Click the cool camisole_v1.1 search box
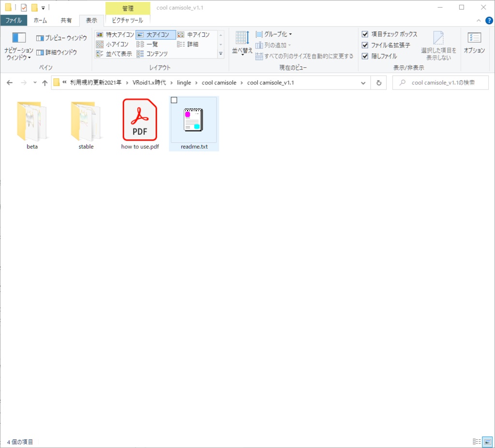 click(x=440, y=83)
